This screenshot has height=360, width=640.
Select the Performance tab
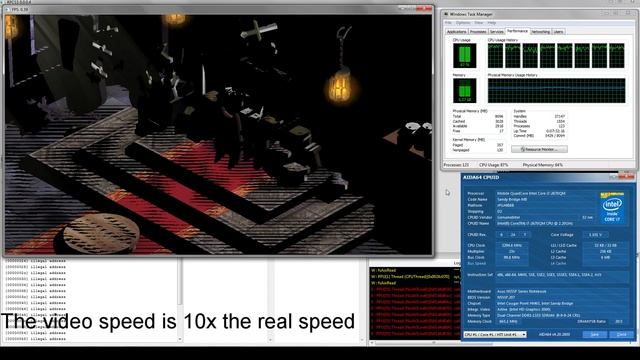pyautogui.click(x=518, y=31)
